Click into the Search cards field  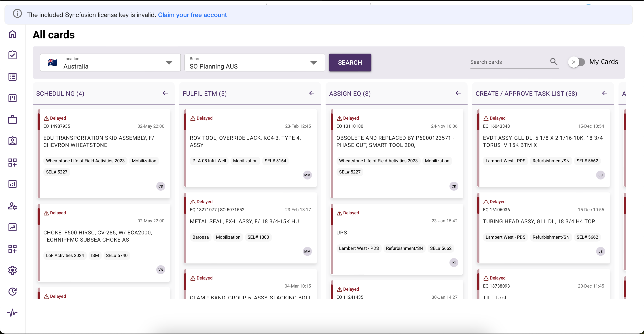508,62
